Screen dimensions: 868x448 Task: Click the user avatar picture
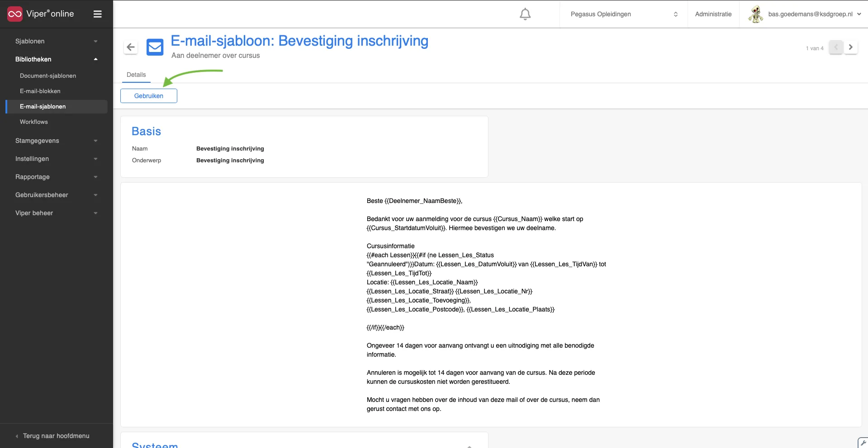(x=755, y=14)
